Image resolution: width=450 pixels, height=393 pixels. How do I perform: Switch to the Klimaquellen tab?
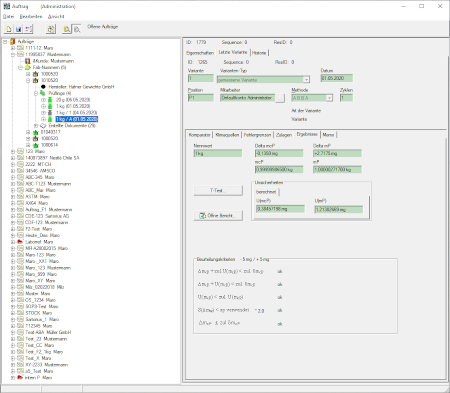[227, 135]
